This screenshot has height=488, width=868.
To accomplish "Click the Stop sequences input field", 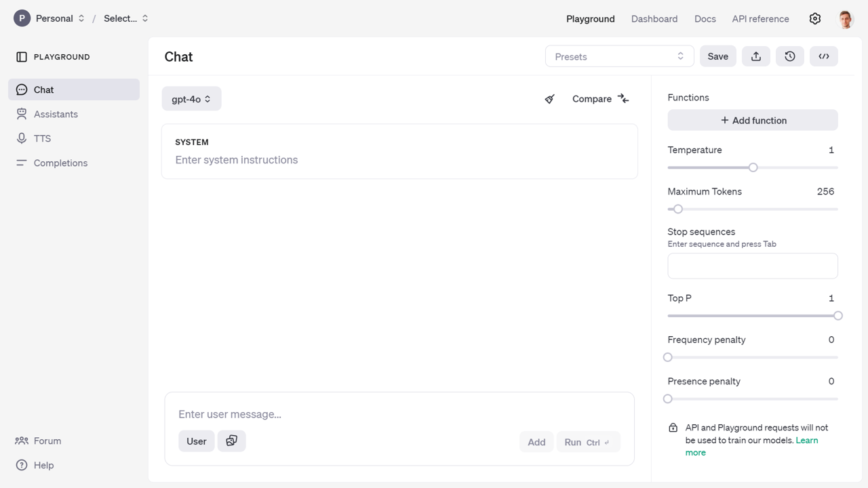I will click(x=753, y=266).
